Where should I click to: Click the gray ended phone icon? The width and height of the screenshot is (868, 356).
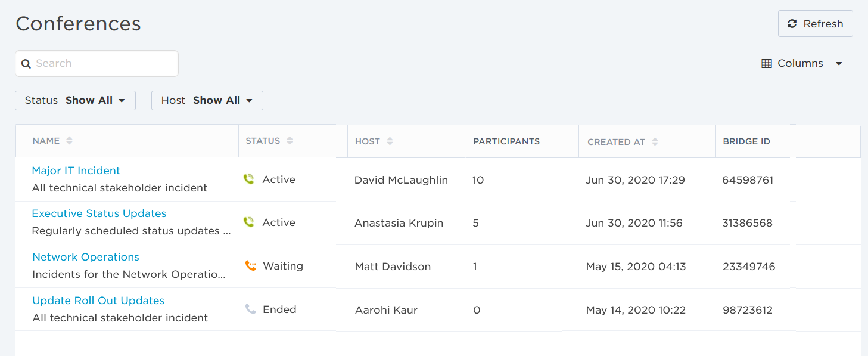[250, 309]
